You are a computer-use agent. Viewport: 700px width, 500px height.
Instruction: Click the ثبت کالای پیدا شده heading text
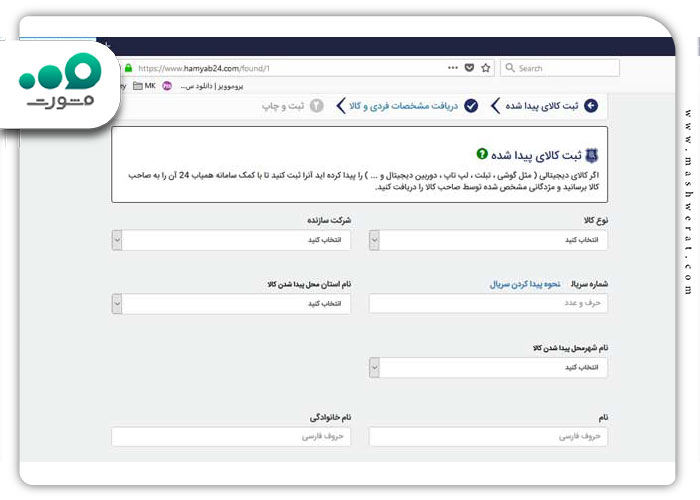[x=536, y=155]
